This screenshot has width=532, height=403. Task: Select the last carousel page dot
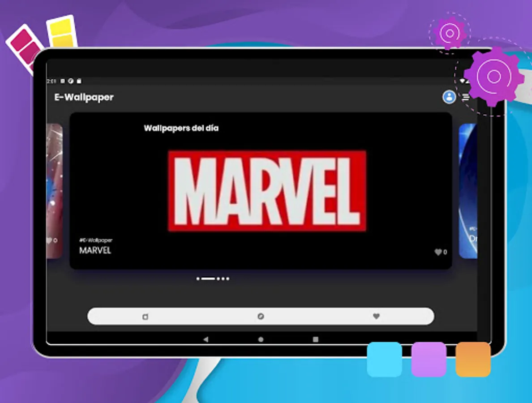point(227,279)
